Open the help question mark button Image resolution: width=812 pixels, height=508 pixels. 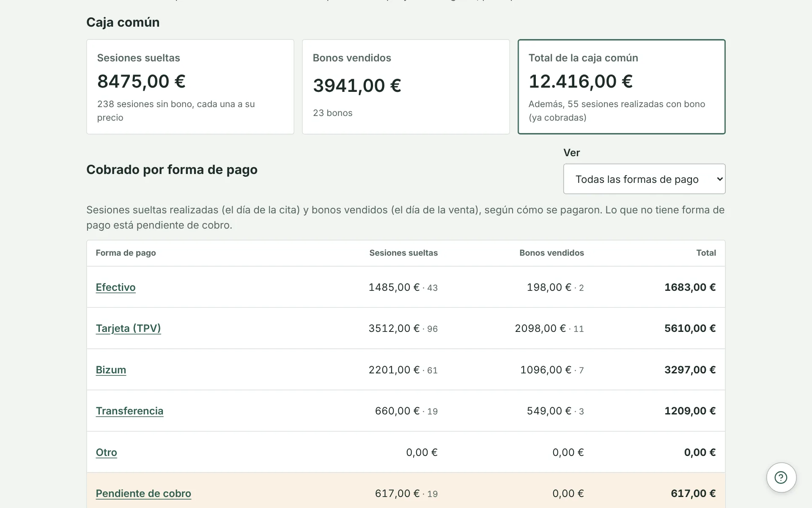coord(781,478)
